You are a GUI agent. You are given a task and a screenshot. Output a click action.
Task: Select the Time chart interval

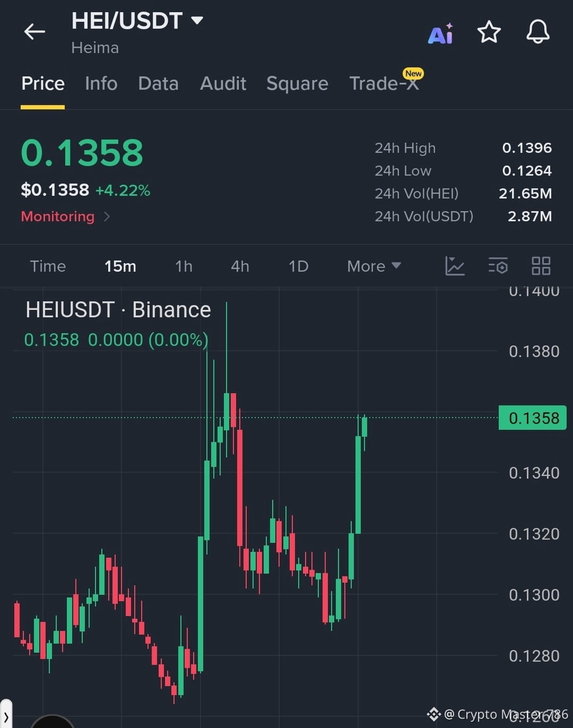tap(48, 266)
